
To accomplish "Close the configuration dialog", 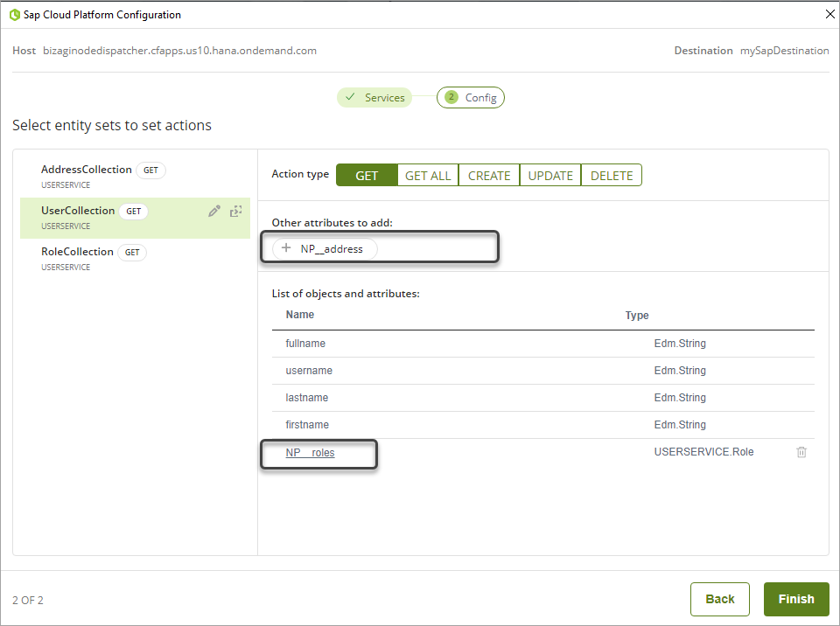I will [829, 14].
